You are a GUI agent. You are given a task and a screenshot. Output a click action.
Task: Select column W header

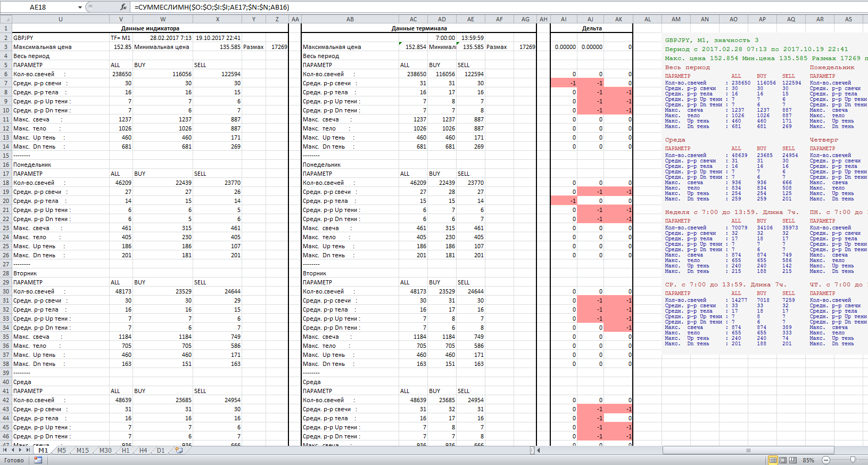coord(163,19)
